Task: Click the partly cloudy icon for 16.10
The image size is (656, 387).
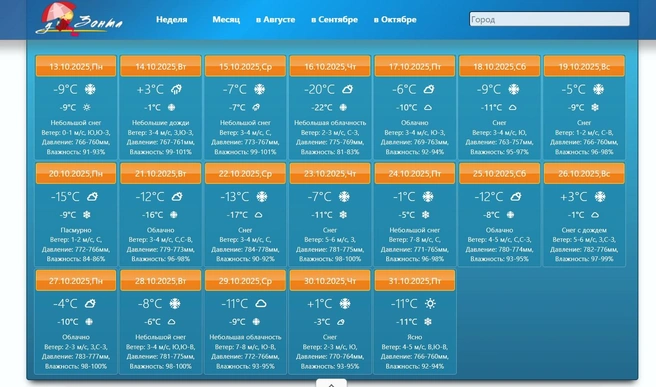Action: pyautogui.click(x=347, y=89)
